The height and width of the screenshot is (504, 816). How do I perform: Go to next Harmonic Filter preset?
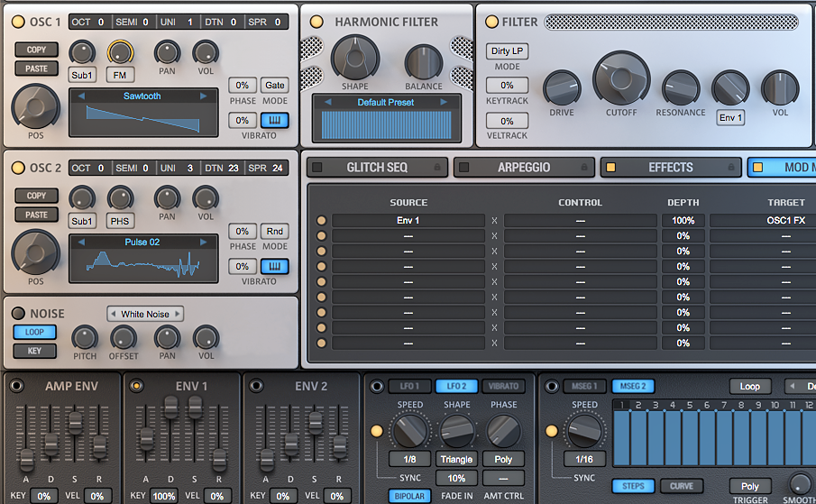pyautogui.click(x=444, y=102)
